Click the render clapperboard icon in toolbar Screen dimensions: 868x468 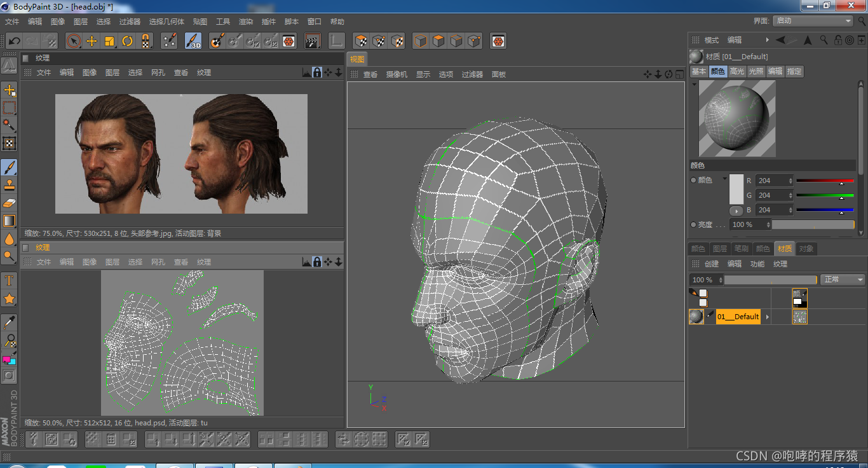click(311, 41)
